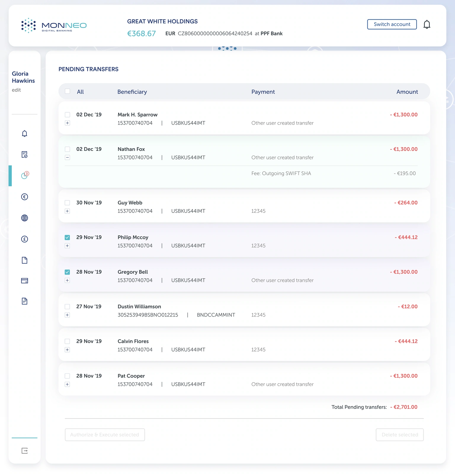
Task: Expand the Mark H. Sparrow transfer details
Action: point(68,123)
